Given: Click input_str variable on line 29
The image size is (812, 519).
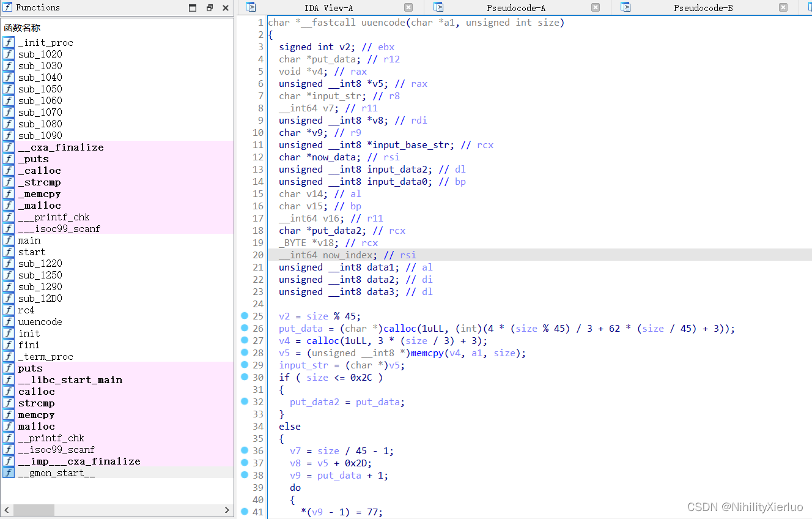Looking at the screenshot, I should point(303,365).
